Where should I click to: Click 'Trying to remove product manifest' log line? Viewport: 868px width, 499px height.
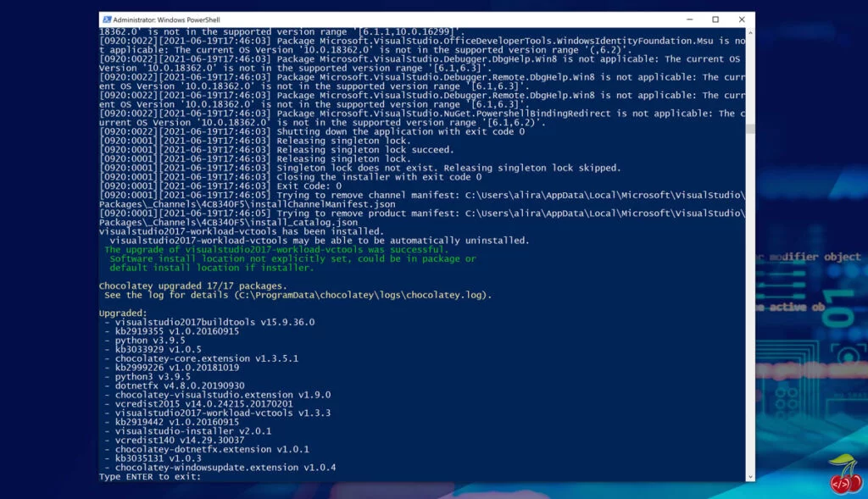pos(422,213)
